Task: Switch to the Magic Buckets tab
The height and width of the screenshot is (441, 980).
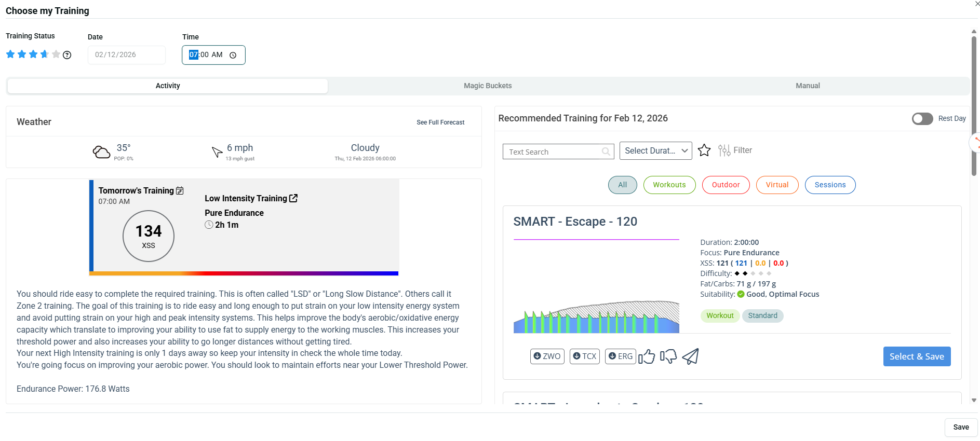Action: click(x=488, y=86)
